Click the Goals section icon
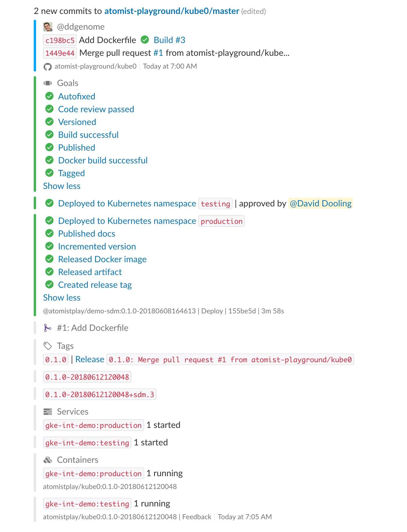This screenshot has height=532, width=407. pos(48,83)
